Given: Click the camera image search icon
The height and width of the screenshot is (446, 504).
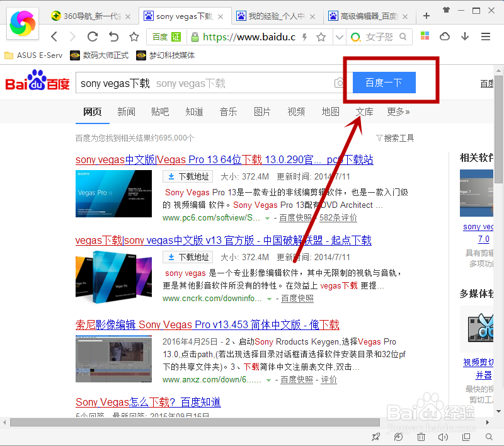Looking at the screenshot, I should click(339, 83).
